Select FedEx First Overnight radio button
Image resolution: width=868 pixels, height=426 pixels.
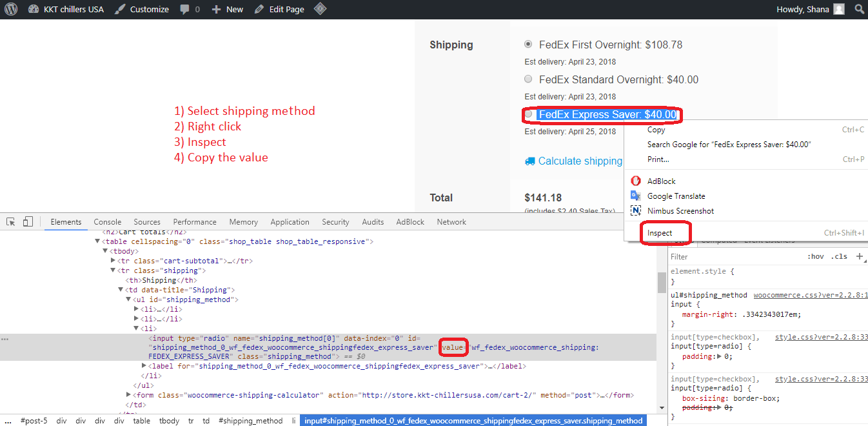tap(529, 44)
